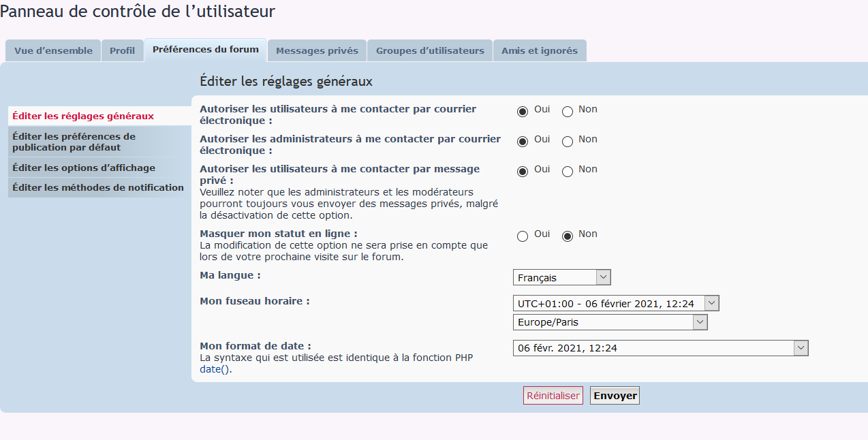Open the Groupes d'utilisateurs tab

click(429, 50)
